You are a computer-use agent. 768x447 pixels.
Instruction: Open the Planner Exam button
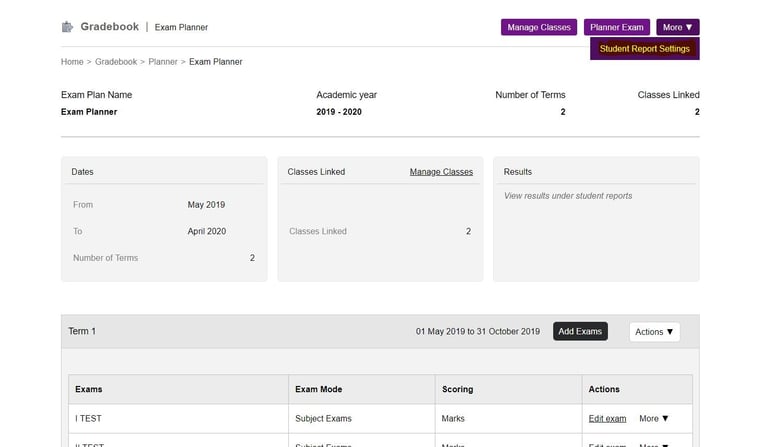[x=617, y=27]
